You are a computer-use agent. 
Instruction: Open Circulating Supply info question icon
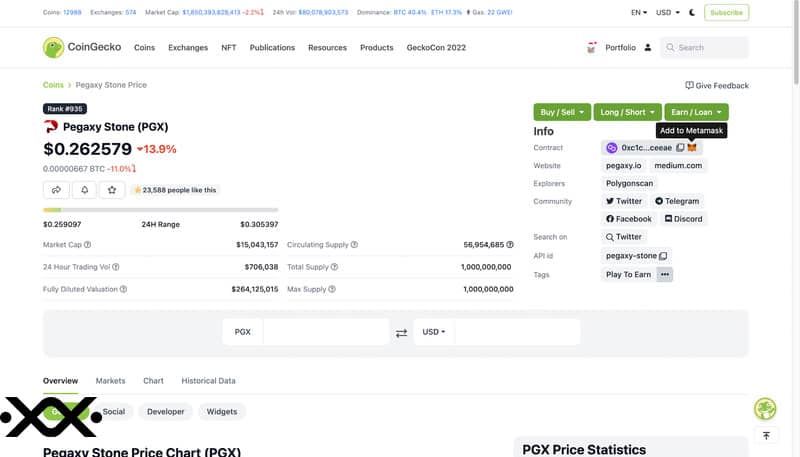click(354, 245)
